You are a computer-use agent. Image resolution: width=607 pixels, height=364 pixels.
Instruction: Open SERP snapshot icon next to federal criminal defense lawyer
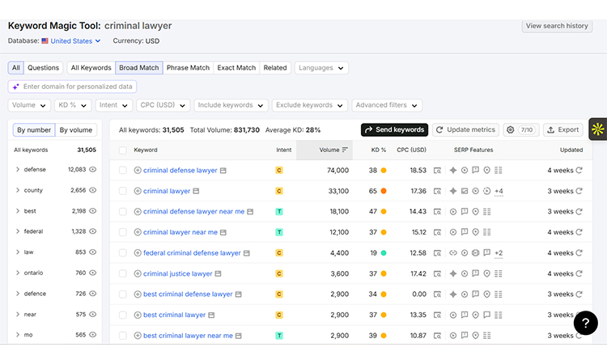point(247,253)
